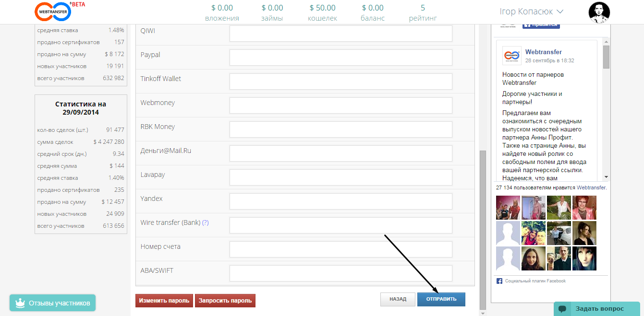Open the 28 сентябрь в 18:32 post timestamp
Image resolution: width=644 pixels, height=316 pixels.
coord(549,61)
